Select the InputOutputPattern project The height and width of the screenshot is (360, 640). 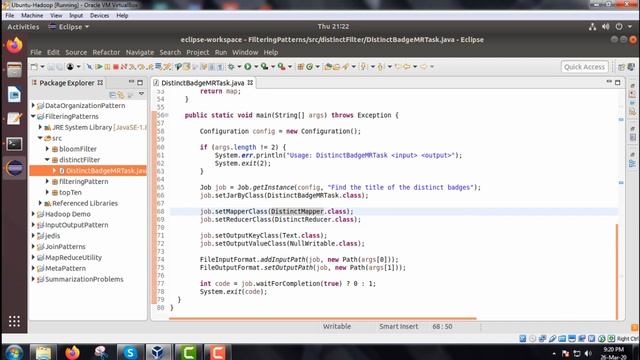coord(77,225)
